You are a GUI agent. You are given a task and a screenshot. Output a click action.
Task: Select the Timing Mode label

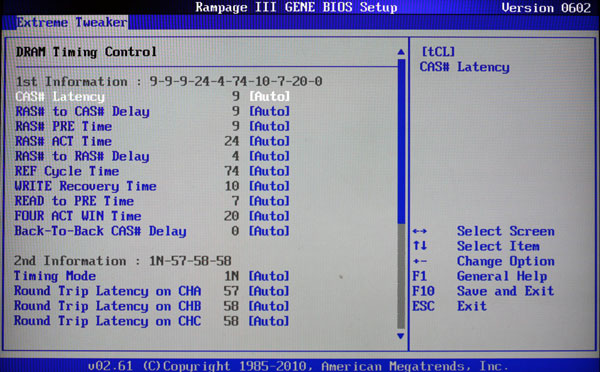tap(55, 276)
